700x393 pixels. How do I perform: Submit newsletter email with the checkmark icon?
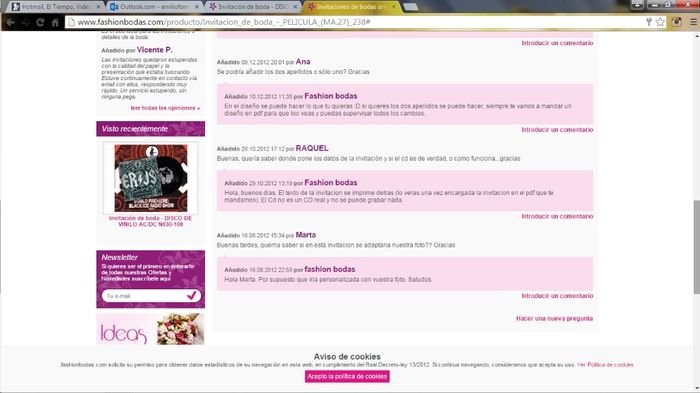pos(192,296)
